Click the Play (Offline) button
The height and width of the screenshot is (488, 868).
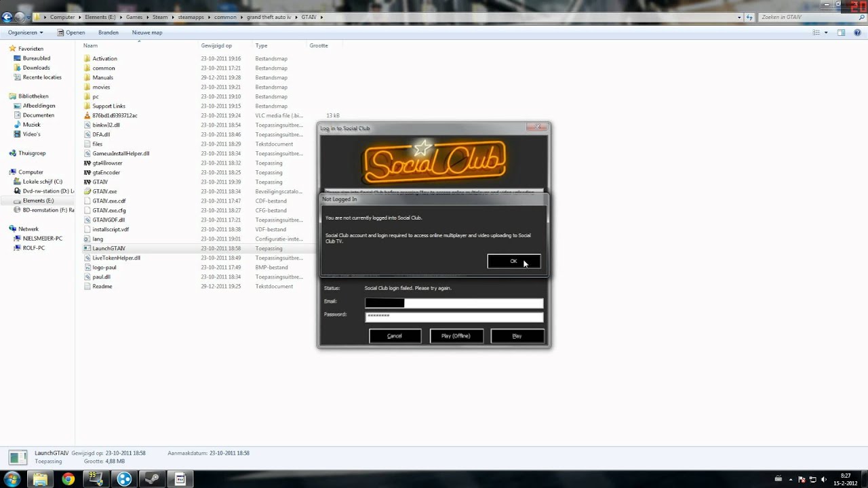[456, 336]
